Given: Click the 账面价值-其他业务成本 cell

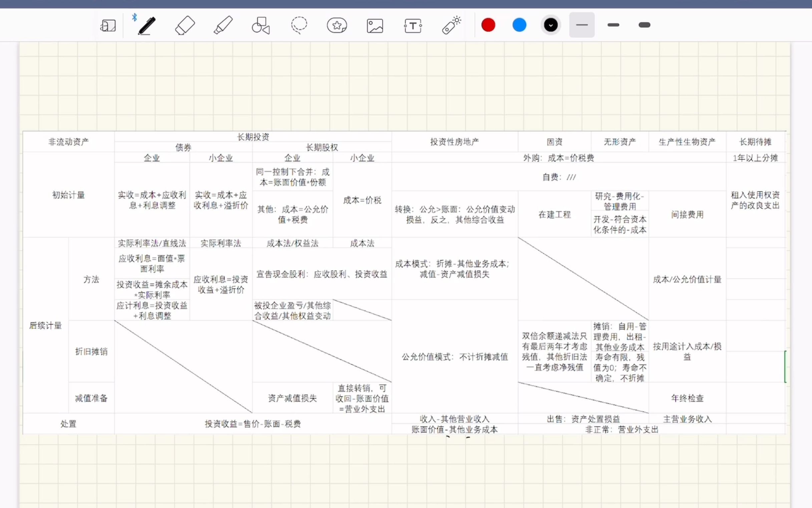Looking at the screenshot, I should point(454,429).
